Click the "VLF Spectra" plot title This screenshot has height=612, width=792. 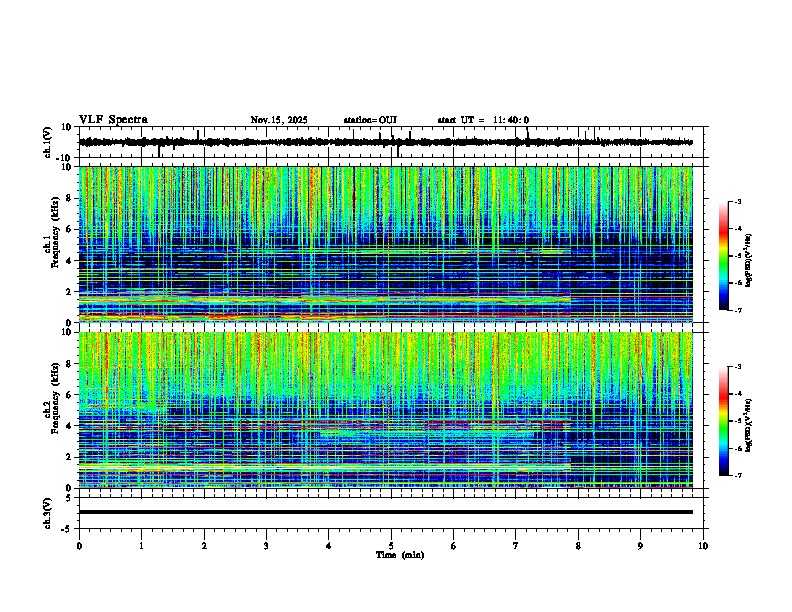[113, 120]
